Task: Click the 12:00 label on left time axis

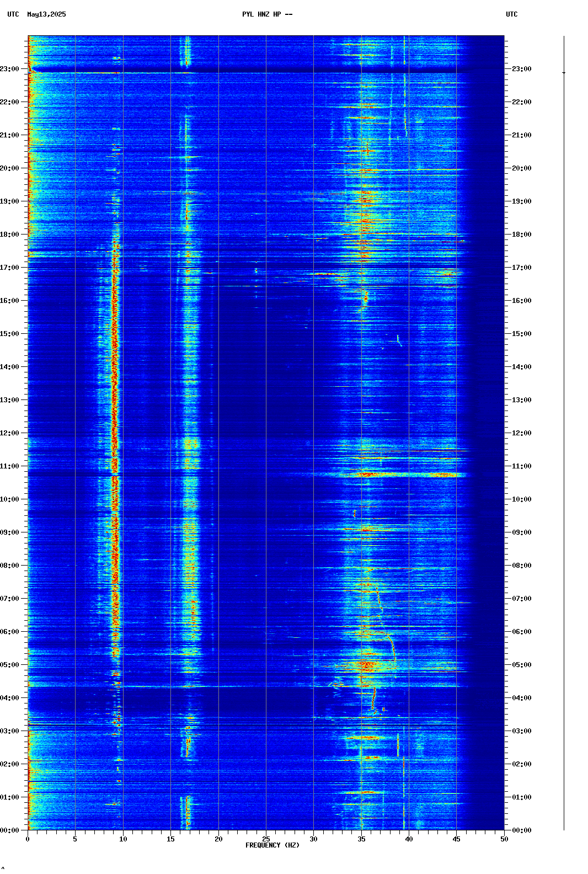Action: click(9, 433)
